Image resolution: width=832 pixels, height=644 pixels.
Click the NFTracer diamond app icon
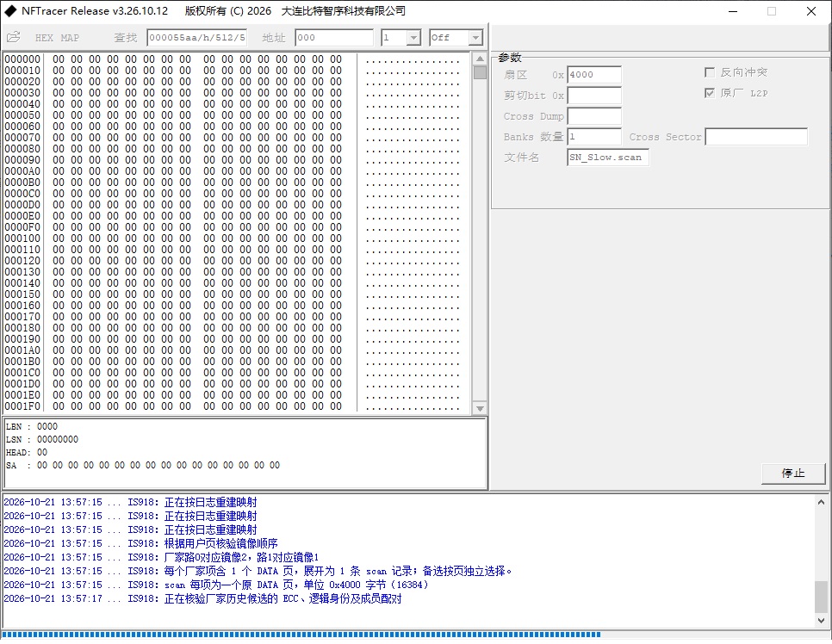coord(10,10)
